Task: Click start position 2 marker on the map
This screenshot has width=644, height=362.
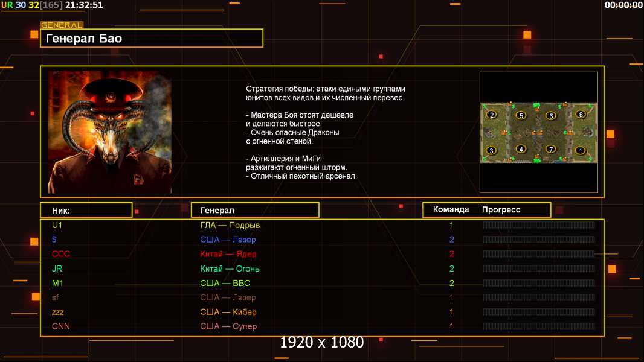Action: coord(492,115)
